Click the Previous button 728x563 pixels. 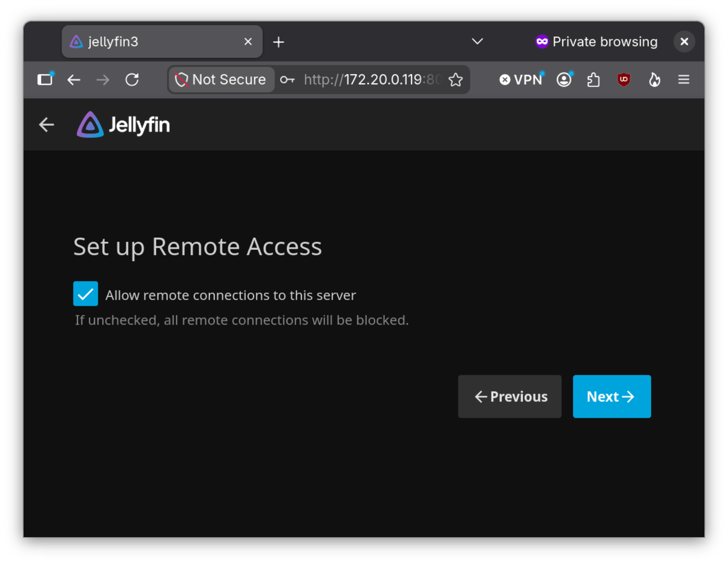(x=510, y=396)
